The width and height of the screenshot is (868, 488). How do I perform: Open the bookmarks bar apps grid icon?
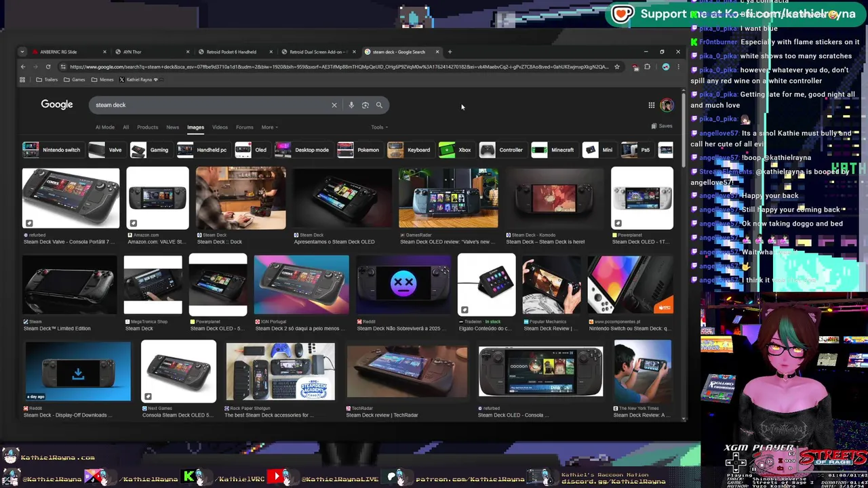pos(22,79)
